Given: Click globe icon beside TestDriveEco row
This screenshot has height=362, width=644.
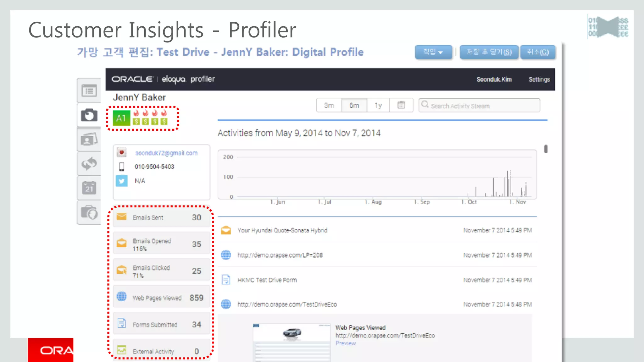Looking at the screenshot, I should pos(226,304).
